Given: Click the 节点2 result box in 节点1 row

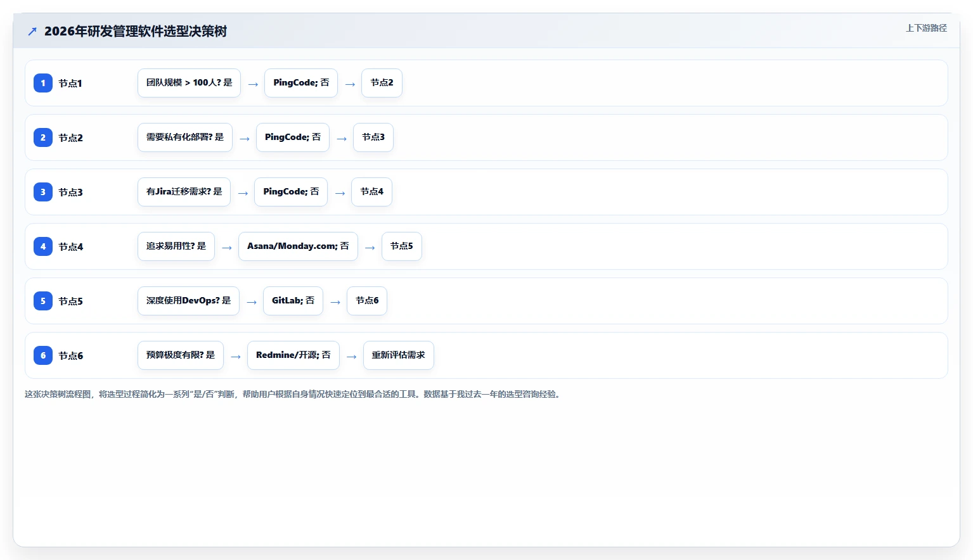Looking at the screenshot, I should [x=382, y=83].
